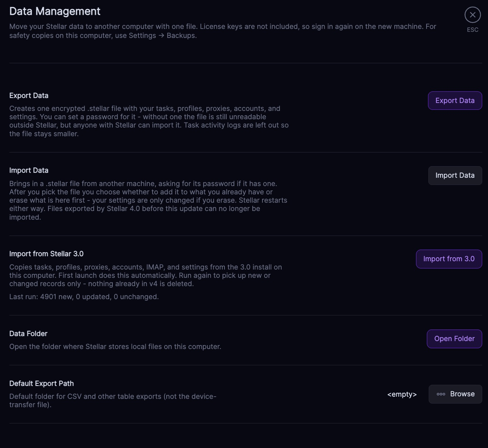Click the Import Data button
The width and height of the screenshot is (488, 448).
[455, 176]
